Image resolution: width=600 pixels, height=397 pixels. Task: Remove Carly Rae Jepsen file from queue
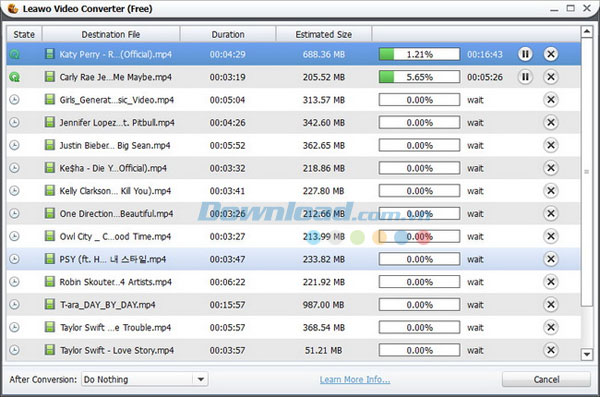click(551, 77)
